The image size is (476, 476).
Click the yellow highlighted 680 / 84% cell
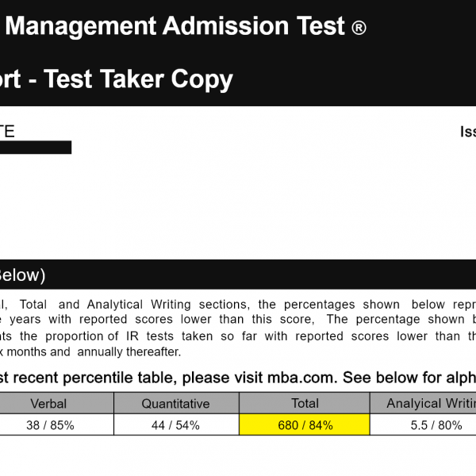point(305,425)
